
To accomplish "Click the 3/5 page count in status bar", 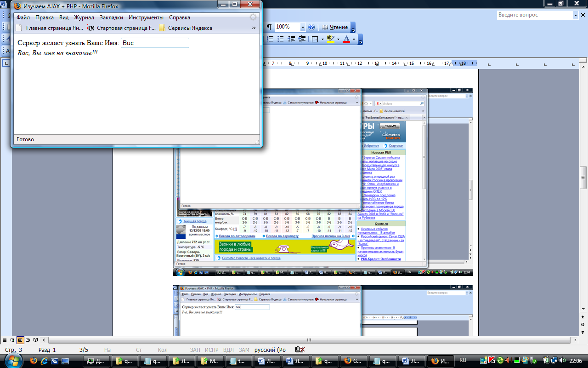I will coord(84,350).
